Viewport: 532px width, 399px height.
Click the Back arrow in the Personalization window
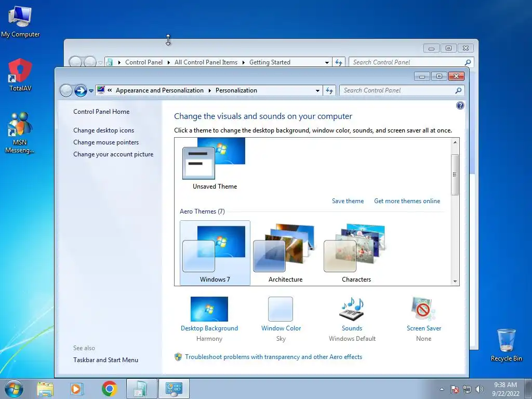tap(66, 90)
